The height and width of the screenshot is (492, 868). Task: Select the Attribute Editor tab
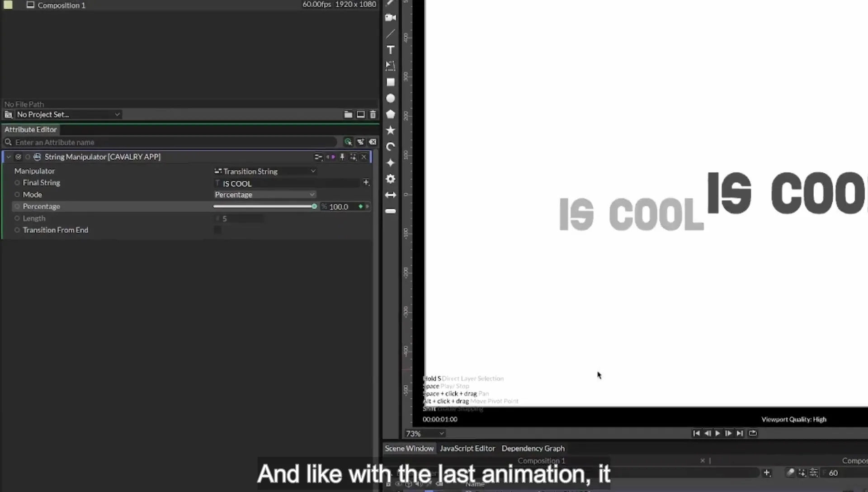[x=31, y=129]
